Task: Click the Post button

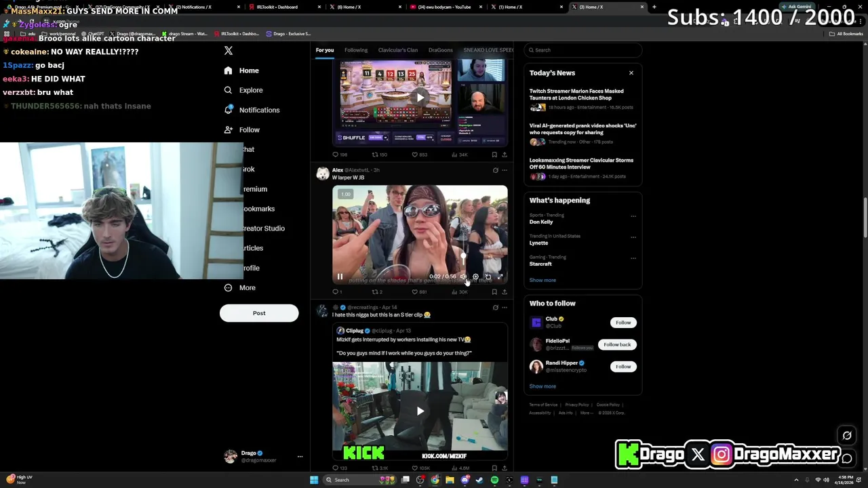Action: pos(259,313)
